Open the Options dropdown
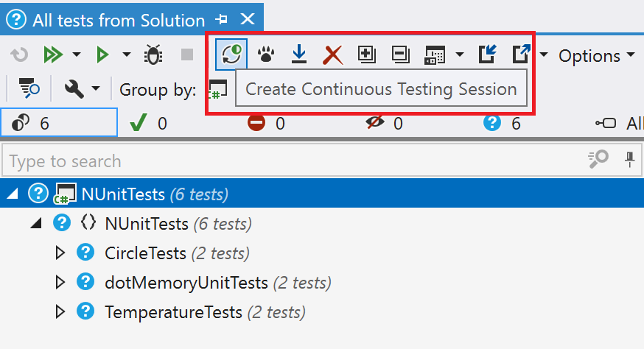The width and height of the screenshot is (644, 349). point(596,55)
